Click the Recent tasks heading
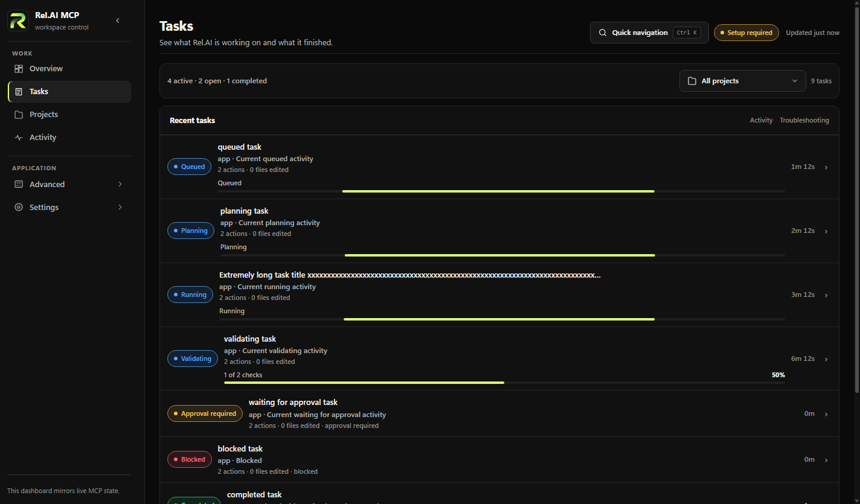 (192, 121)
